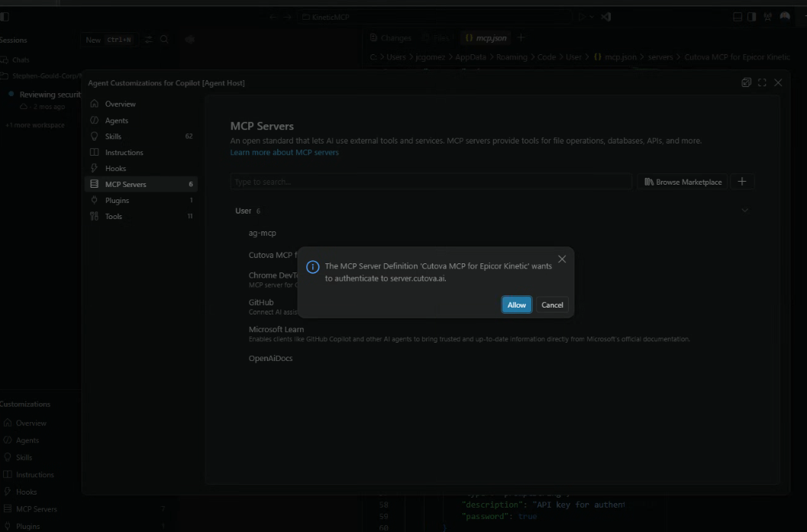Show '+1 more workspace'

[x=35, y=125]
